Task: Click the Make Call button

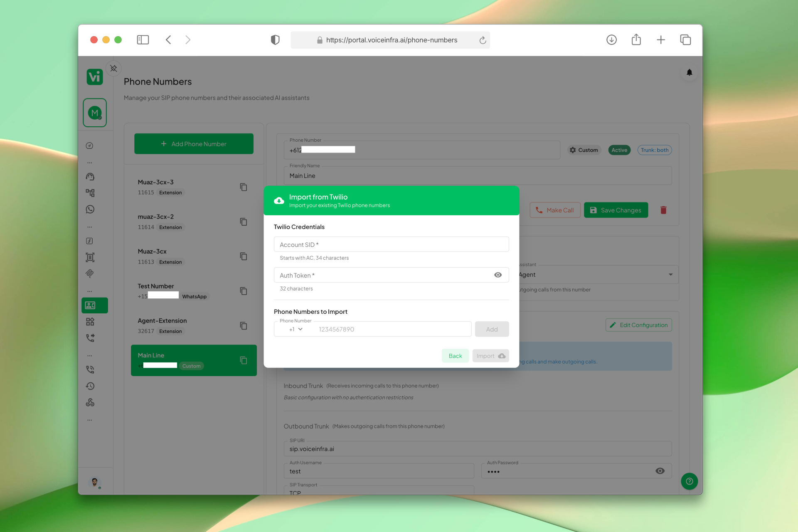Action: [x=555, y=210]
